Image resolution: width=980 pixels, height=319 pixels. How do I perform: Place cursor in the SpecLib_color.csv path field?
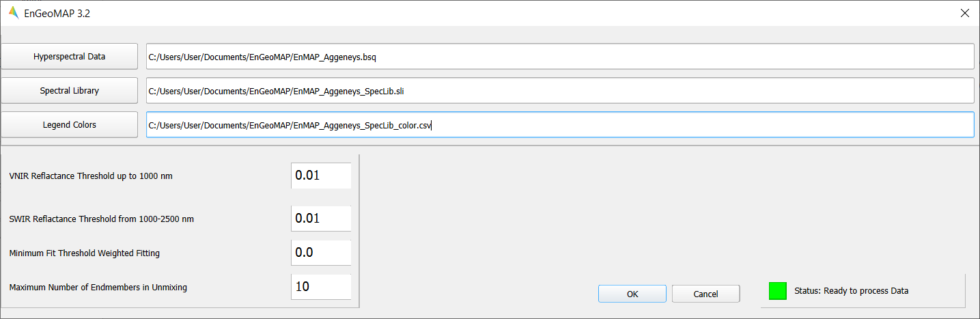(560, 125)
